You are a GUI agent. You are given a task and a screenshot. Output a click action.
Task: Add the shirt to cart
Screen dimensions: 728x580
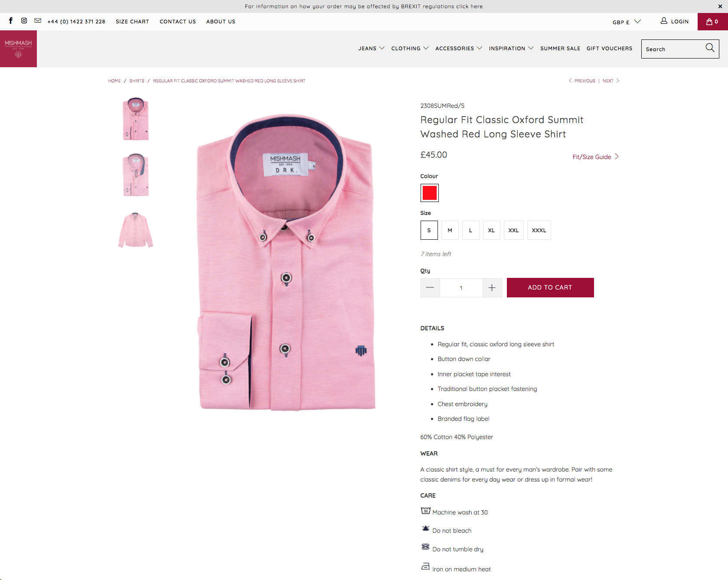pos(550,287)
